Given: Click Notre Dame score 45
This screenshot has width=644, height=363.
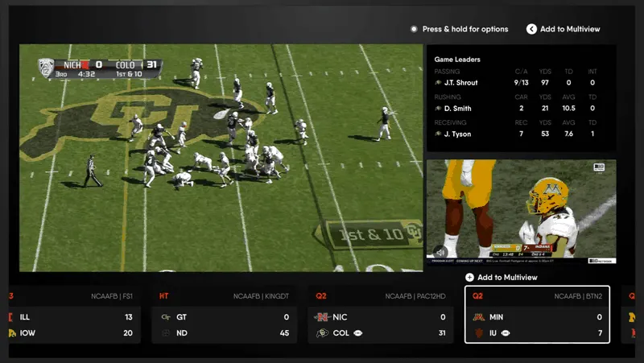Looking at the screenshot, I should (x=284, y=333).
